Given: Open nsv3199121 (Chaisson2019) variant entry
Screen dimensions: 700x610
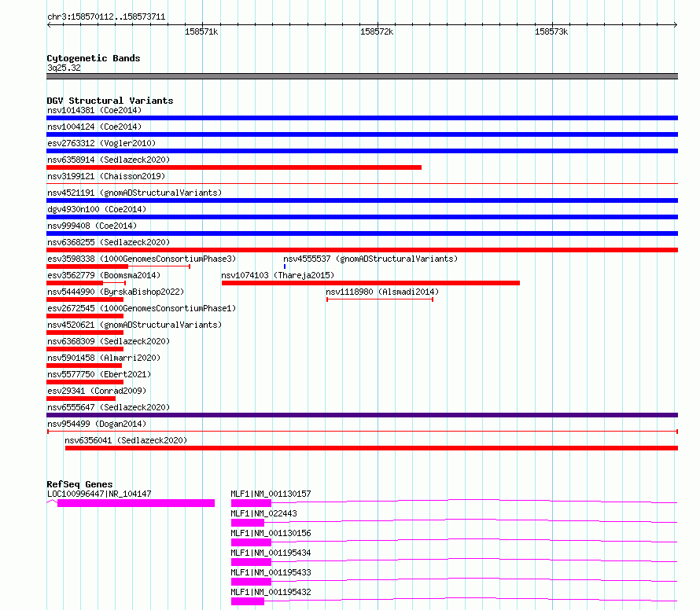Looking at the screenshot, I should (x=106, y=176).
